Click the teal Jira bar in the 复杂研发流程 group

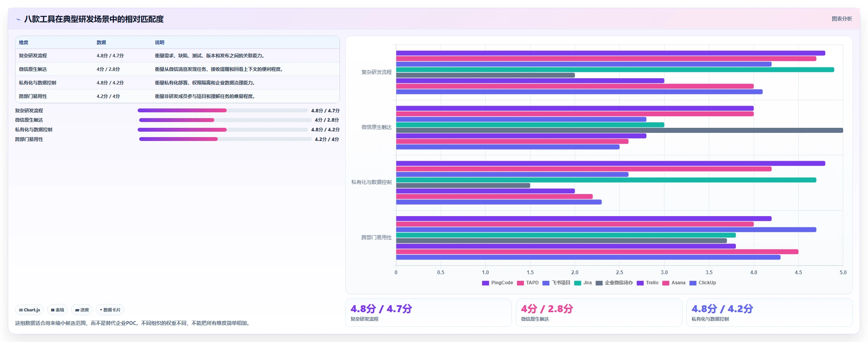pos(615,70)
